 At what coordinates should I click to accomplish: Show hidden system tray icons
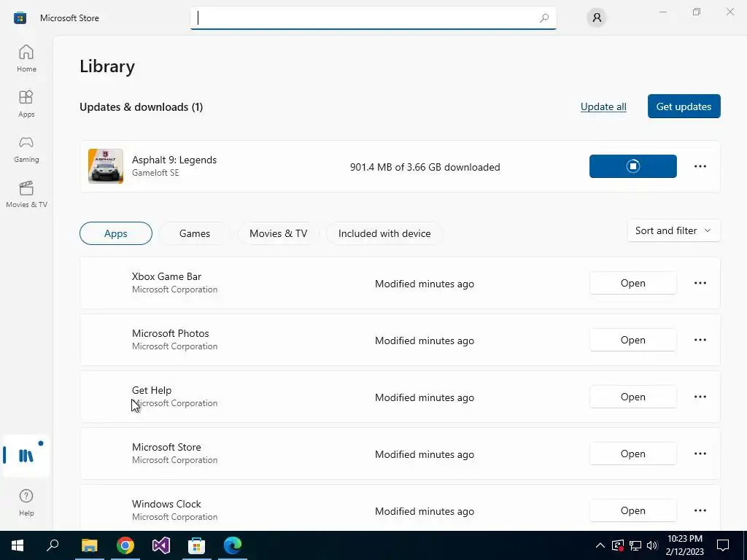click(600, 545)
